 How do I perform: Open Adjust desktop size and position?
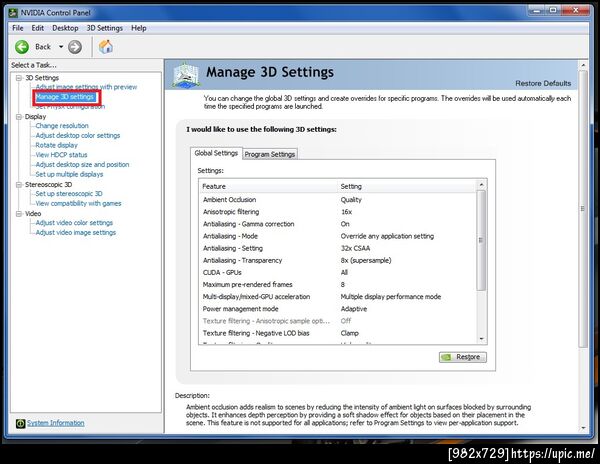pyautogui.click(x=82, y=164)
